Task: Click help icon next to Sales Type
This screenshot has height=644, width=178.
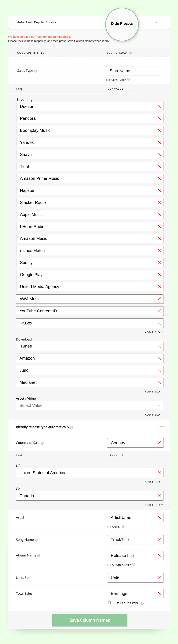Action: (x=36, y=71)
